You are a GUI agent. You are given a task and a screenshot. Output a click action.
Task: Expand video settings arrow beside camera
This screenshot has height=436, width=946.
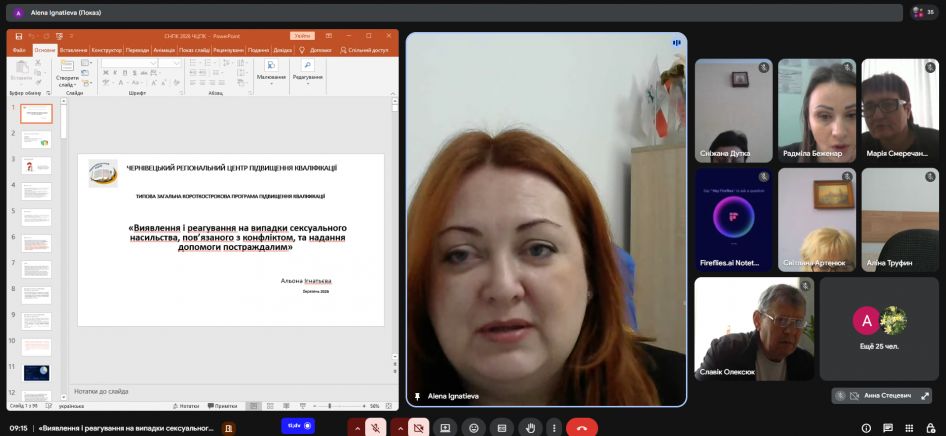pyautogui.click(x=400, y=427)
